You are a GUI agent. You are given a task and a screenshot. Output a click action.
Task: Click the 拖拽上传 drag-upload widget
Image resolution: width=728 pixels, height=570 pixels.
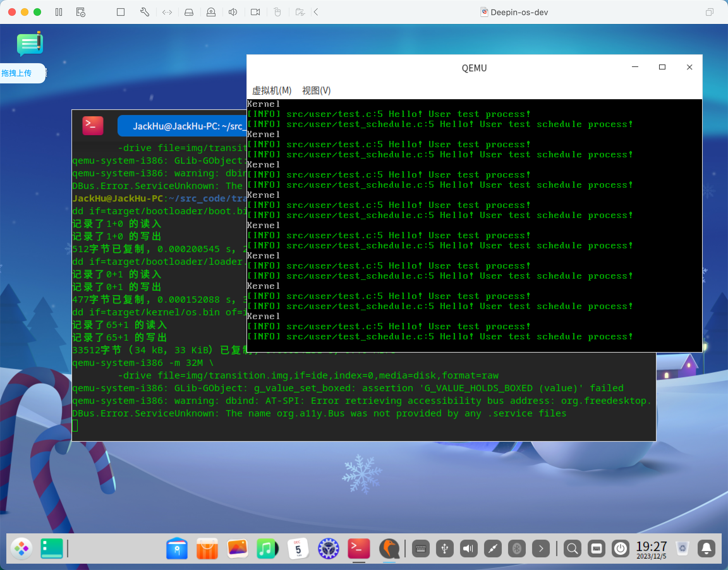point(23,73)
